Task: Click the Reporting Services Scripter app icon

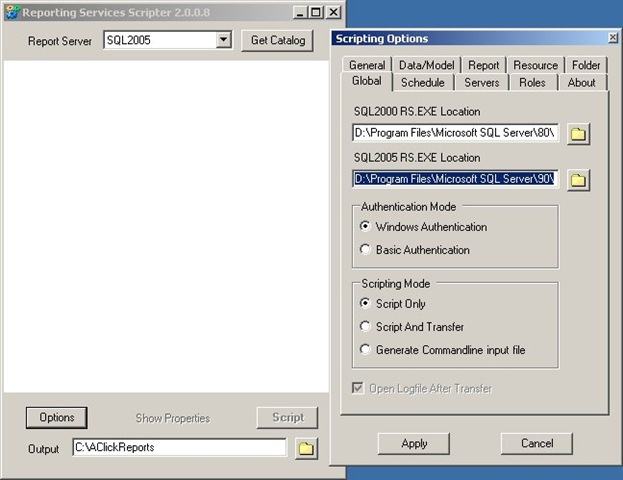Action: point(12,12)
